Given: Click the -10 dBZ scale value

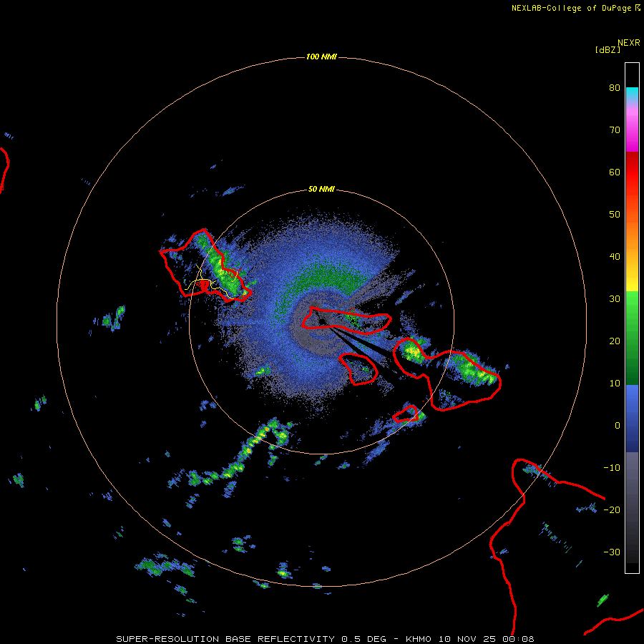Looking at the screenshot, I should (x=612, y=467).
